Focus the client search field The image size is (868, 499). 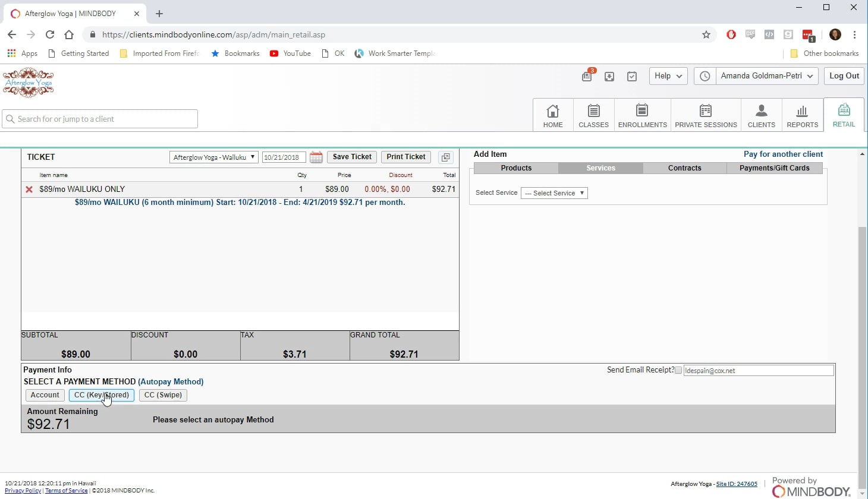pos(100,119)
